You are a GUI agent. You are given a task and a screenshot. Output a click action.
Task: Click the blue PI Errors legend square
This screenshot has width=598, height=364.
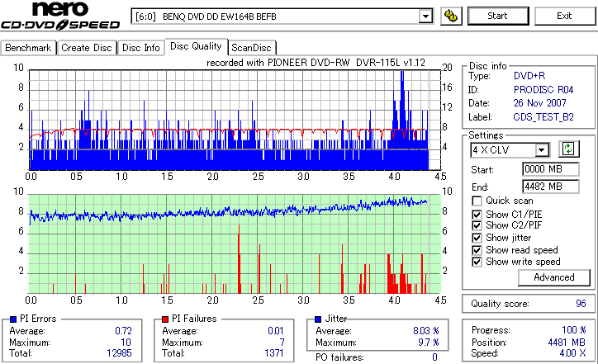point(13,319)
